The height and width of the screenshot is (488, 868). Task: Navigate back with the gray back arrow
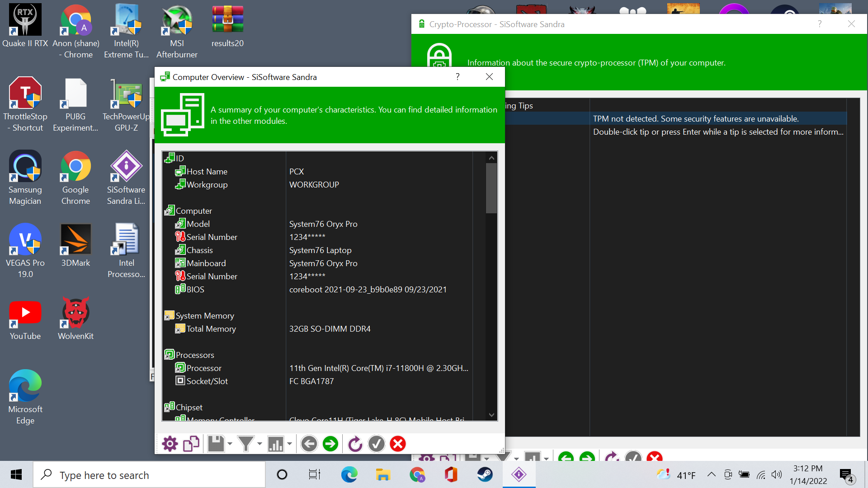[x=309, y=444]
